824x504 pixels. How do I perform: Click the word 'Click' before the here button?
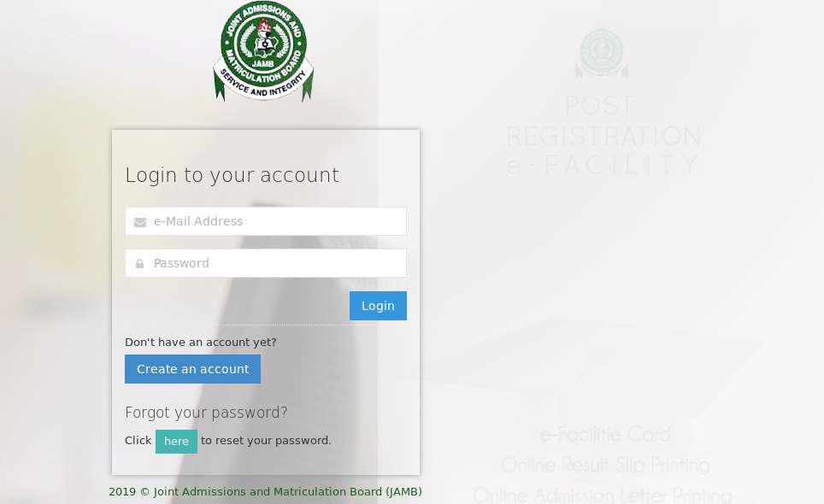[x=138, y=441]
